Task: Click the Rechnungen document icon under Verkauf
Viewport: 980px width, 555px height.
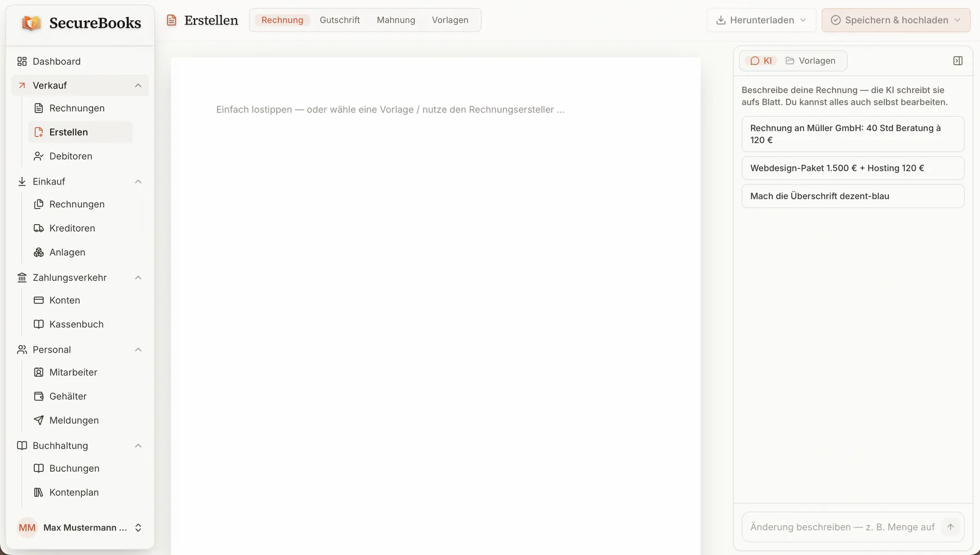Action: tap(39, 108)
